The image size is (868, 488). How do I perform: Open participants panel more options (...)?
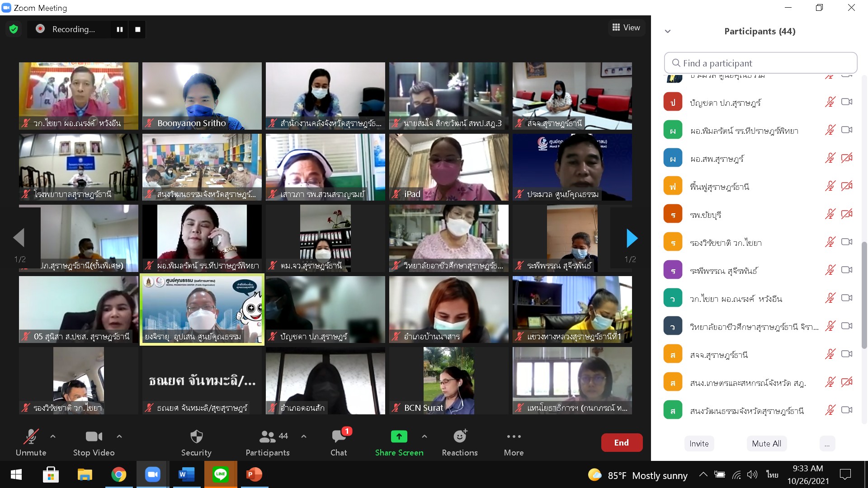(x=827, y=444)
